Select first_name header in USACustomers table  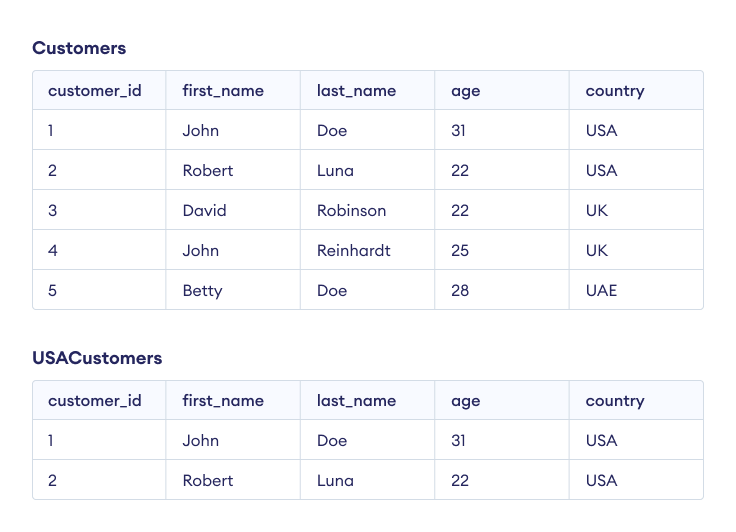point(223,401)
